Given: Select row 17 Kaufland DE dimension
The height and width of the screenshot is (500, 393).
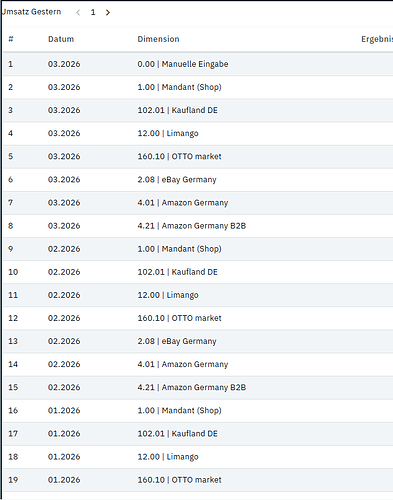Looking at the screenshot, I should pyautogui.click(x=178, y=434).
